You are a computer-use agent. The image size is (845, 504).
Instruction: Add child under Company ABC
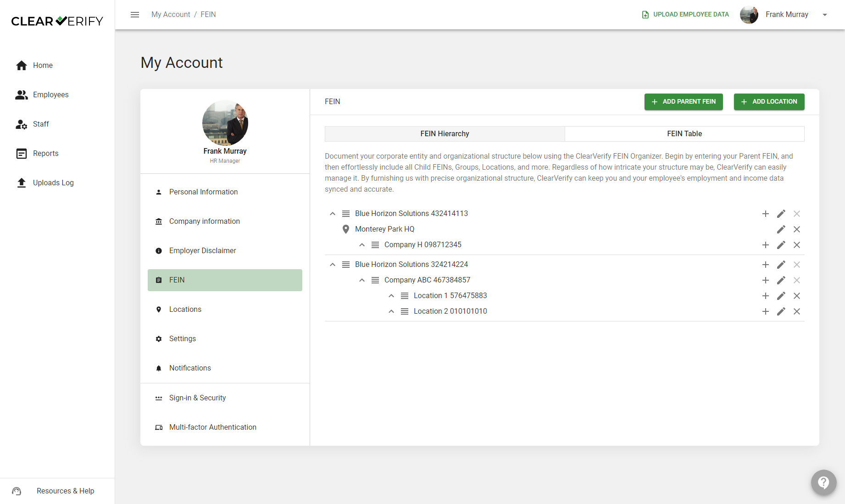[766, 280]
